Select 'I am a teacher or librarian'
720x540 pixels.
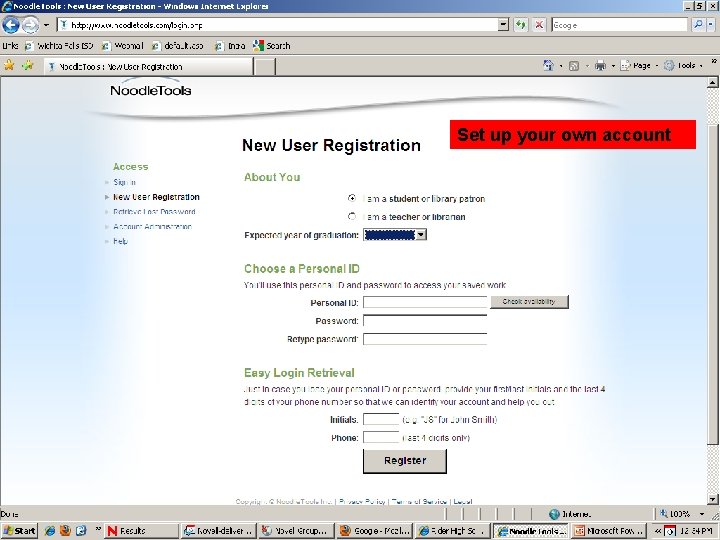click(352, 216)
